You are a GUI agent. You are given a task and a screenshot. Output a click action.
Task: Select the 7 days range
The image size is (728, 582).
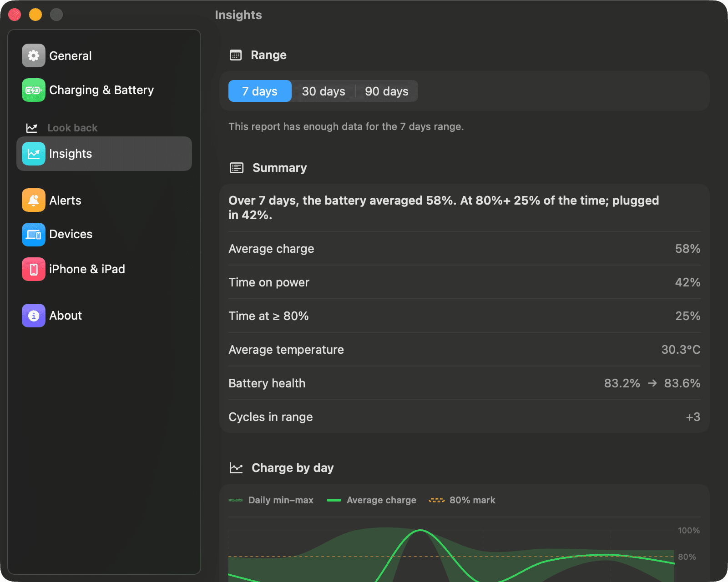tap(260, 91)
